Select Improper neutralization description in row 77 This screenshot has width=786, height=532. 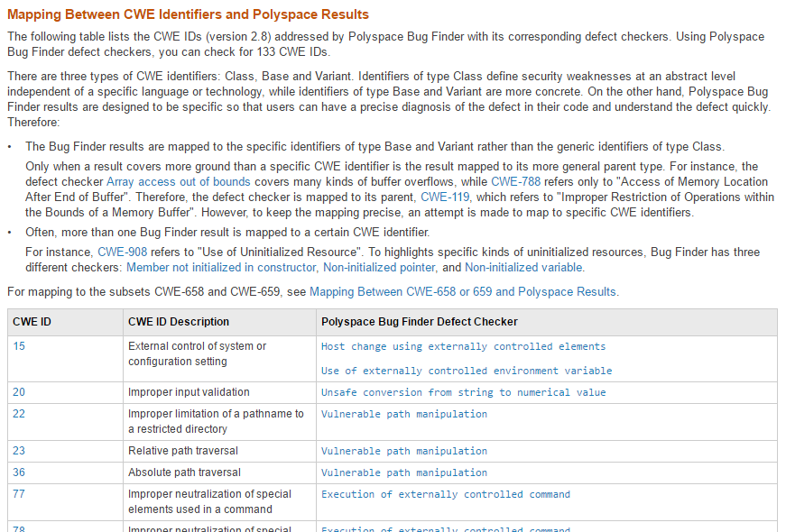point(219,502)
